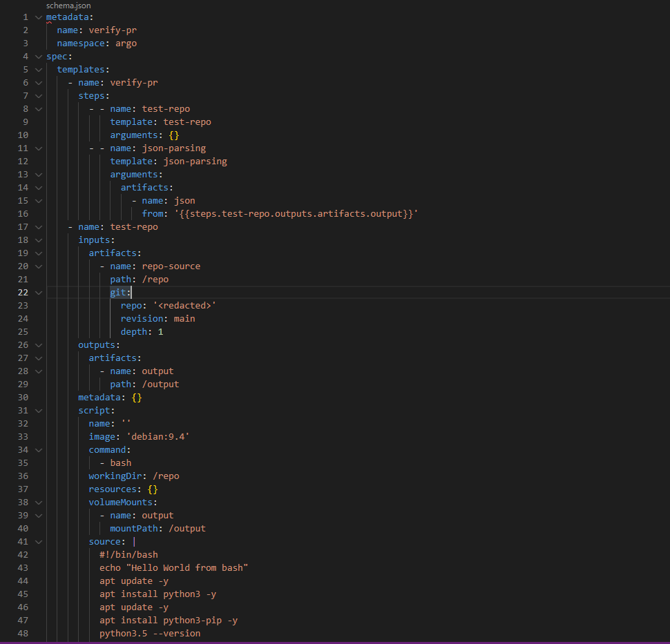Click the 'apt update -y' on line 44
Screen dimensions: 670x644
(134, 581)
